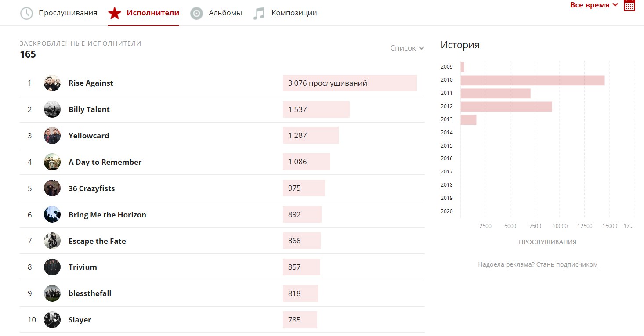Click the 1 086 scrobble count bar
This screenshot has width=644, height=336.
point(307,162)
